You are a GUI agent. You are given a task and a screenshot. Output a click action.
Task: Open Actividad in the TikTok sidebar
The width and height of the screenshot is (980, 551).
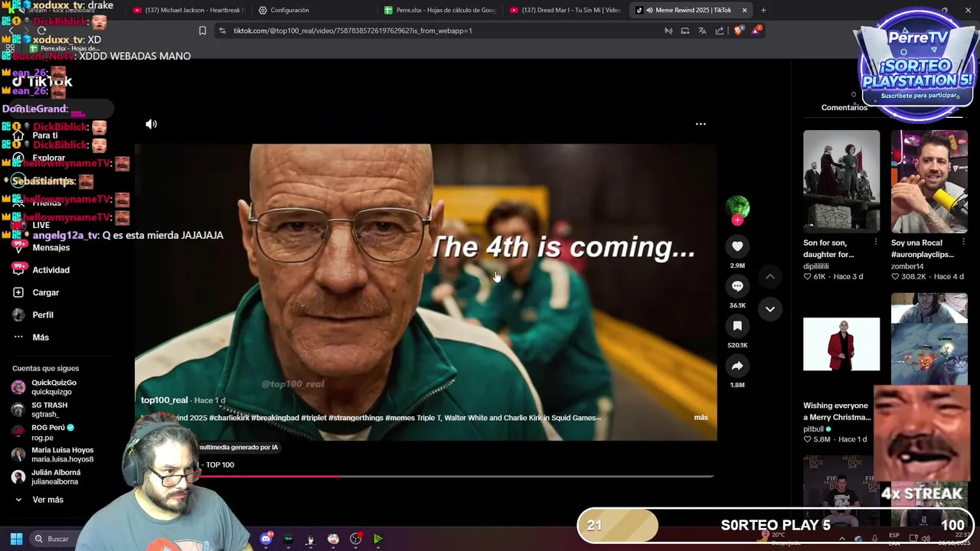point(51,270)
